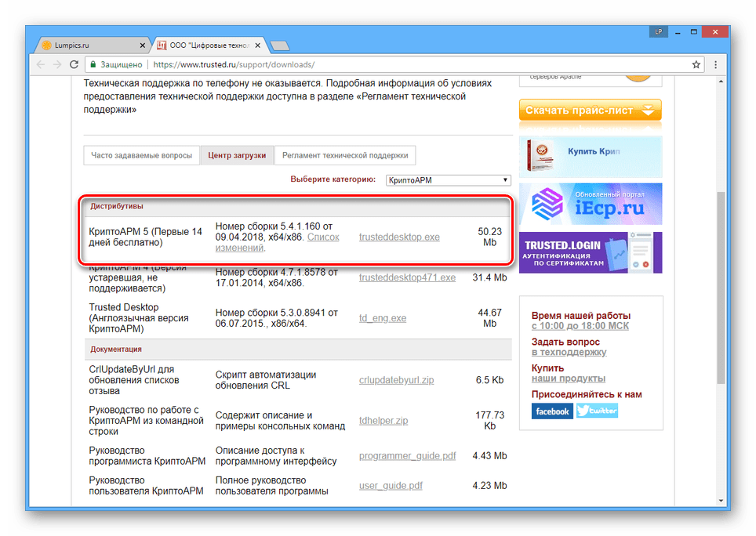Close the Lumpics.ru tab
756x536 pixels.
tap(142, 45)
